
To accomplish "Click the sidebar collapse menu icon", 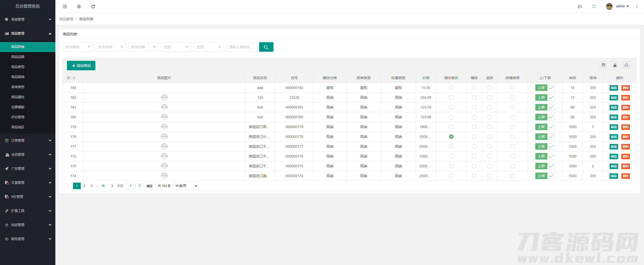I will pos(65,7).
